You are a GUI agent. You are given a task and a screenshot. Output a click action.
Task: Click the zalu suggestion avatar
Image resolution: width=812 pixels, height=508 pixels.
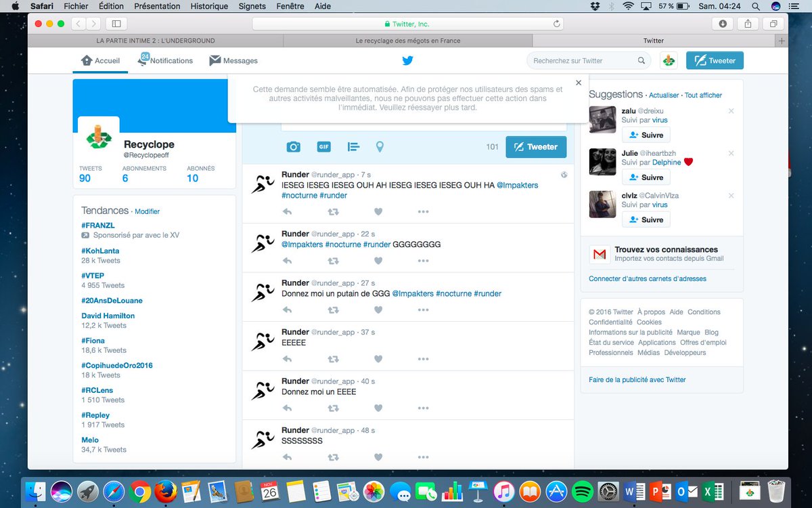coord(602,120)
